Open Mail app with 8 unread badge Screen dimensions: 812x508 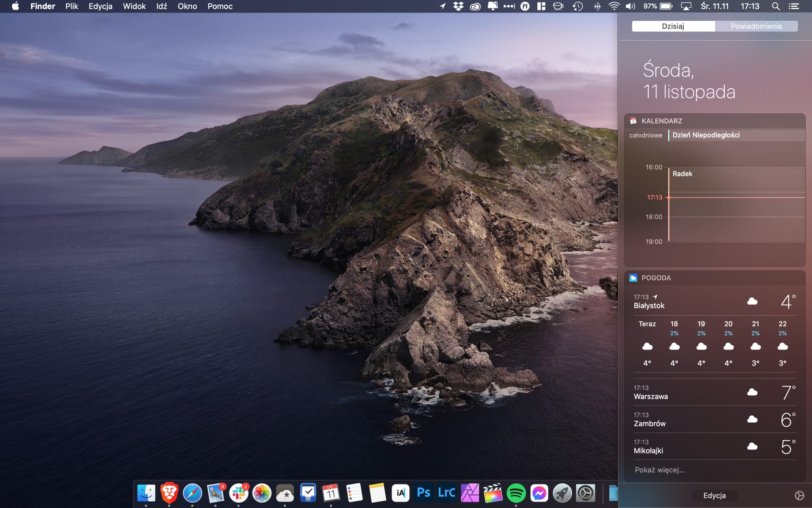[215, 493]
